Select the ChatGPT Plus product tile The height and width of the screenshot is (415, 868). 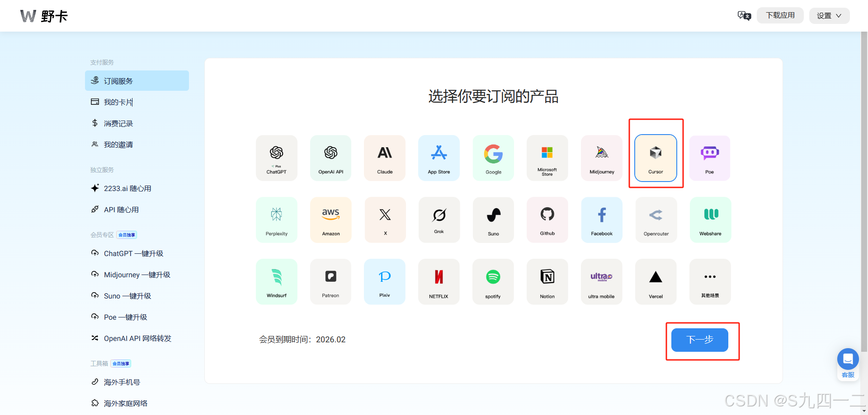pyautogui.click(x=276, y=158)
